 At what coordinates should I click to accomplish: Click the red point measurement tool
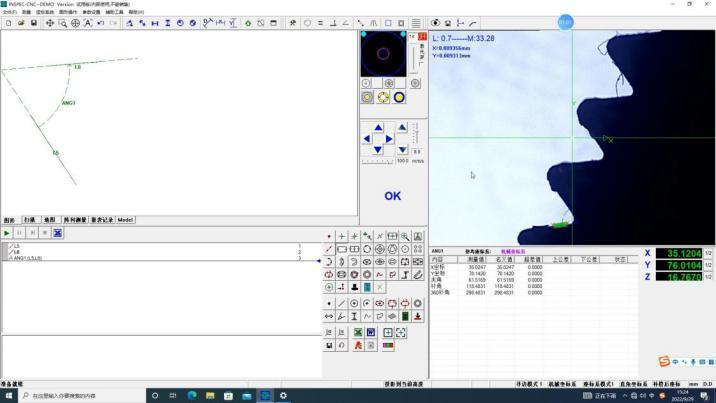coord(329,237)
